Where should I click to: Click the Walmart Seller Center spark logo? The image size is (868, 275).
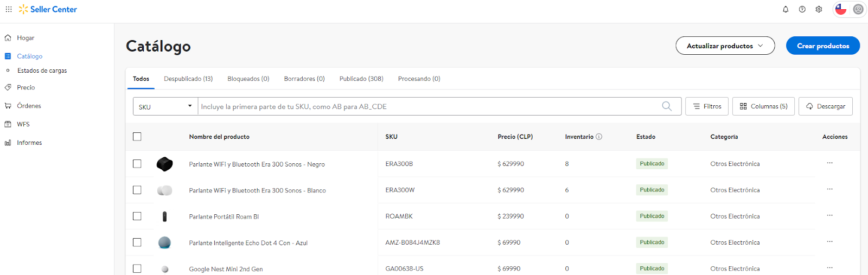(x=23, y=9)
